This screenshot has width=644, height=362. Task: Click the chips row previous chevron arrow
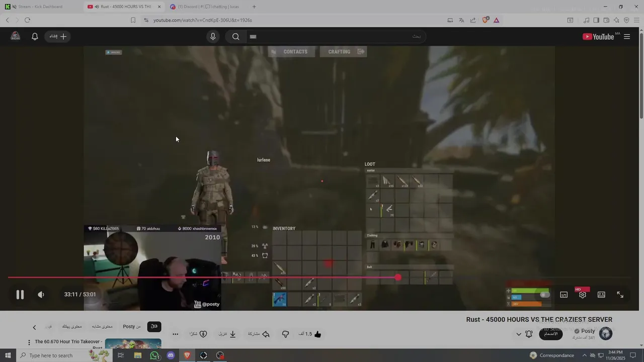pos(34,327)
